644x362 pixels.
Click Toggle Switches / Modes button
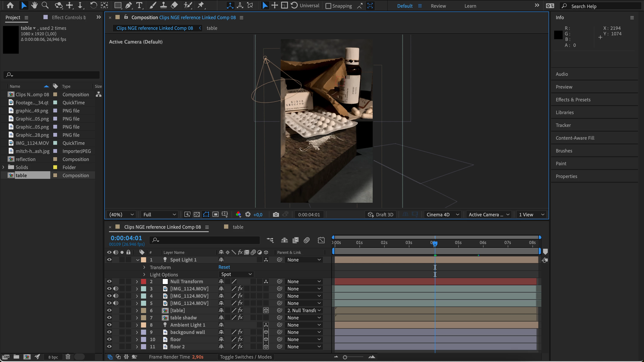point(246,357)
